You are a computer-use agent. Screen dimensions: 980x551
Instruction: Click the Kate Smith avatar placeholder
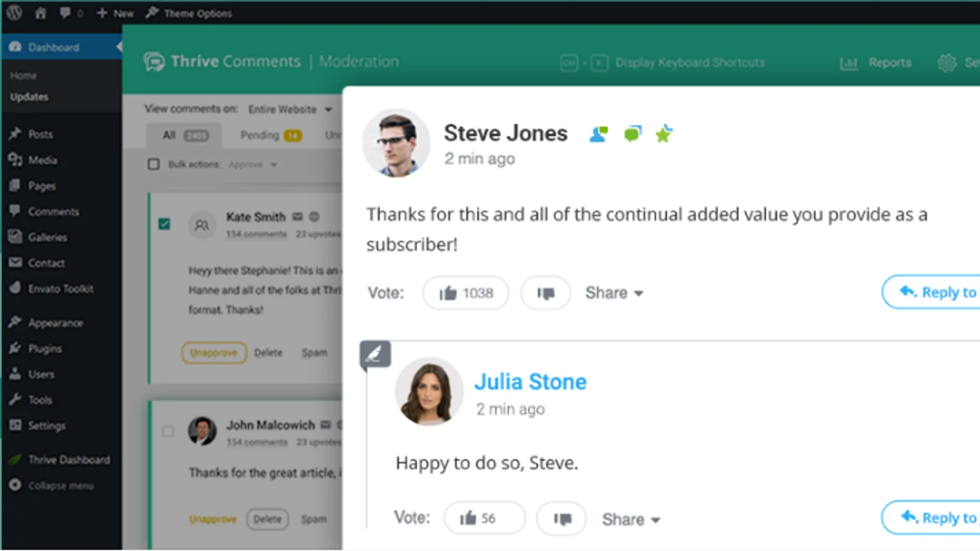click(202, 225)
